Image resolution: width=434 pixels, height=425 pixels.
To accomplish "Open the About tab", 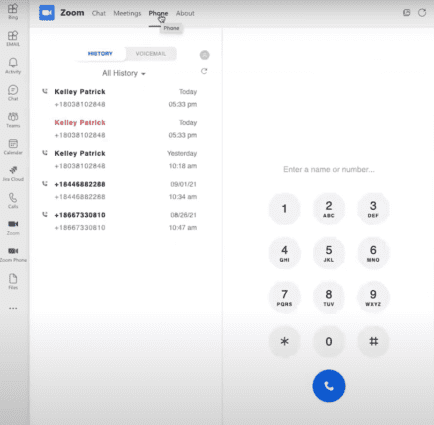I will pos(185,13).
